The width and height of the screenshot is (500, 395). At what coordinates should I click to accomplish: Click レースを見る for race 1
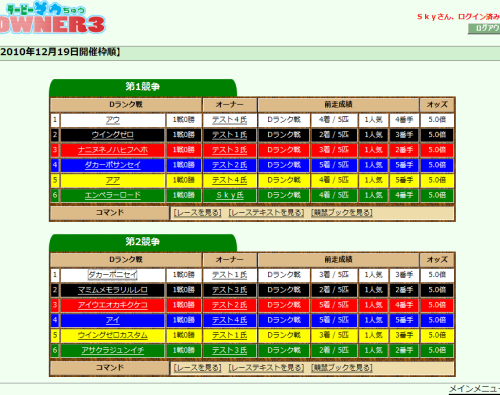(x=197, y=213)
